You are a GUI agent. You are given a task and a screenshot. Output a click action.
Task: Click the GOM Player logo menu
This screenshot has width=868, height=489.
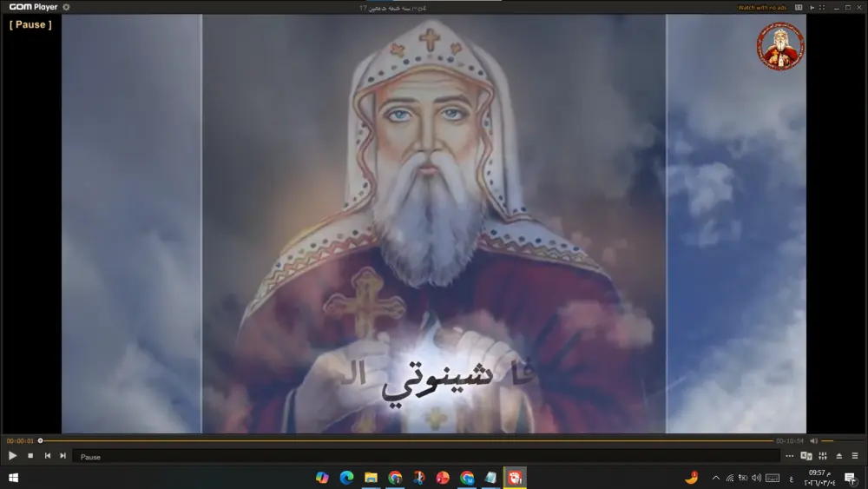(33, 7)
